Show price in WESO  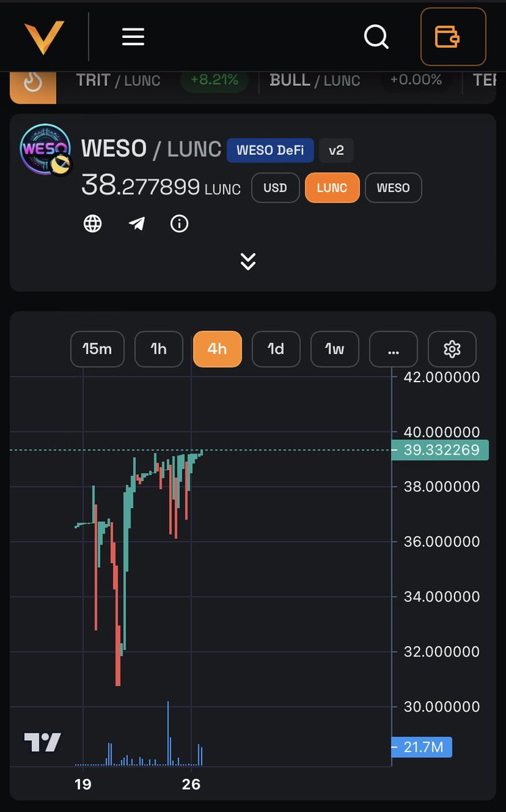(393, 187)
